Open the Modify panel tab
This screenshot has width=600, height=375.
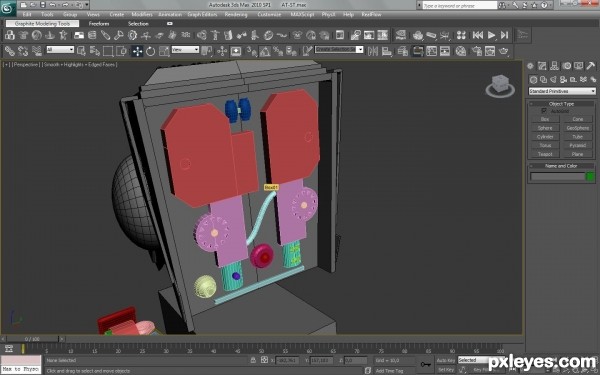point(542,66)
